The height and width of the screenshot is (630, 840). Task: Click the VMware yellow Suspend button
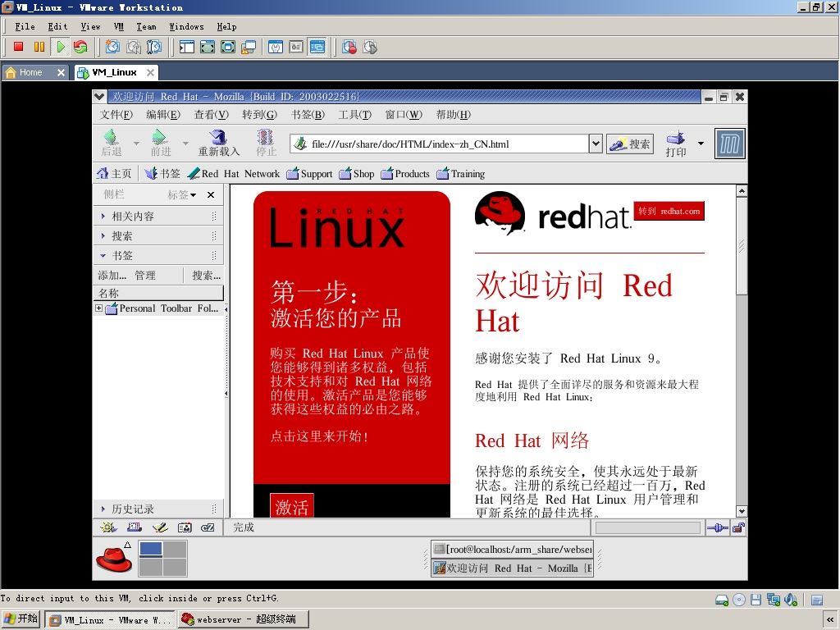(x=39, y=47)
